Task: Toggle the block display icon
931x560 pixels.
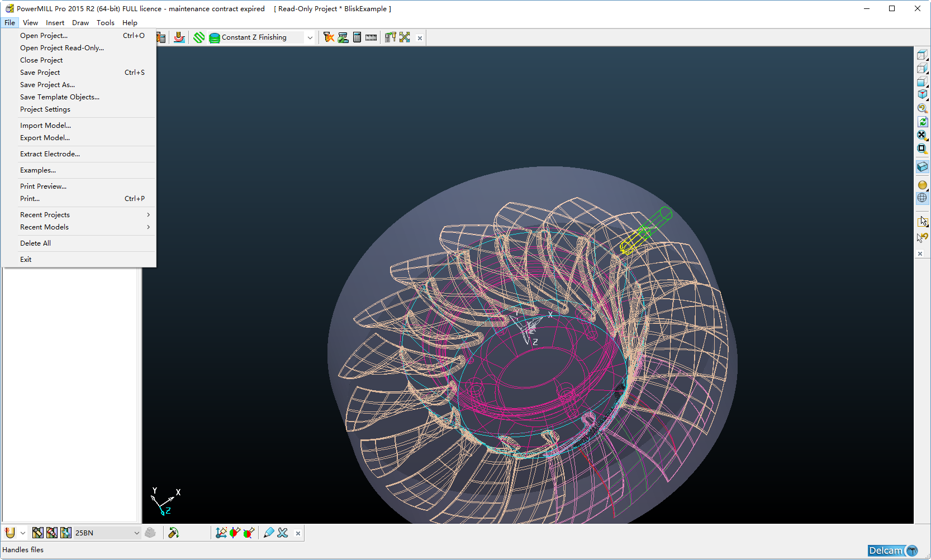Action: (x=922, y=167)
